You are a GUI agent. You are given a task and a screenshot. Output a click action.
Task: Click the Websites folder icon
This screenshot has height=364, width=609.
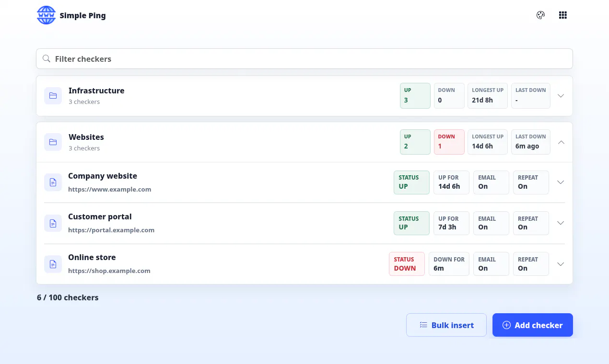53,142
